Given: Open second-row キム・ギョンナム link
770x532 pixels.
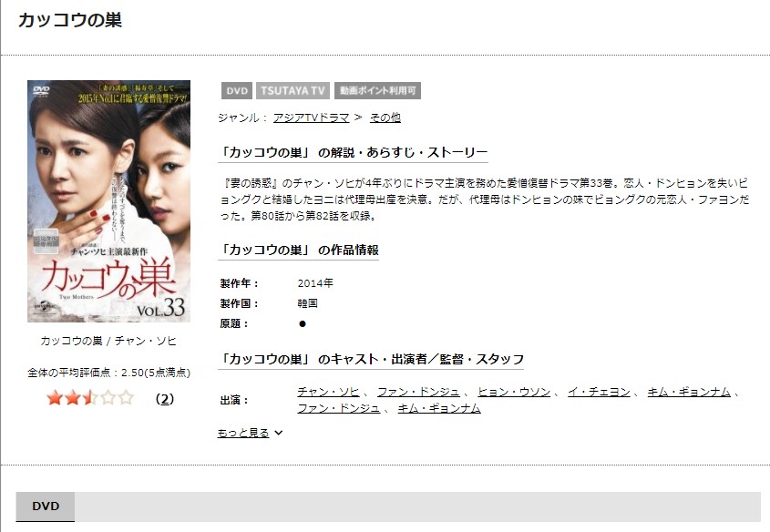Looking at the screenshot, I should pos(439,408).
